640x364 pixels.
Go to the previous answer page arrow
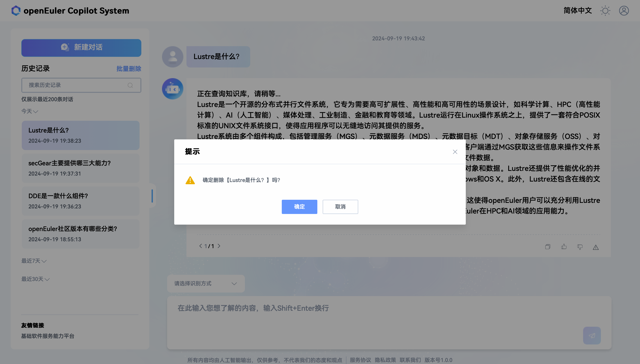tap(200, 246)
